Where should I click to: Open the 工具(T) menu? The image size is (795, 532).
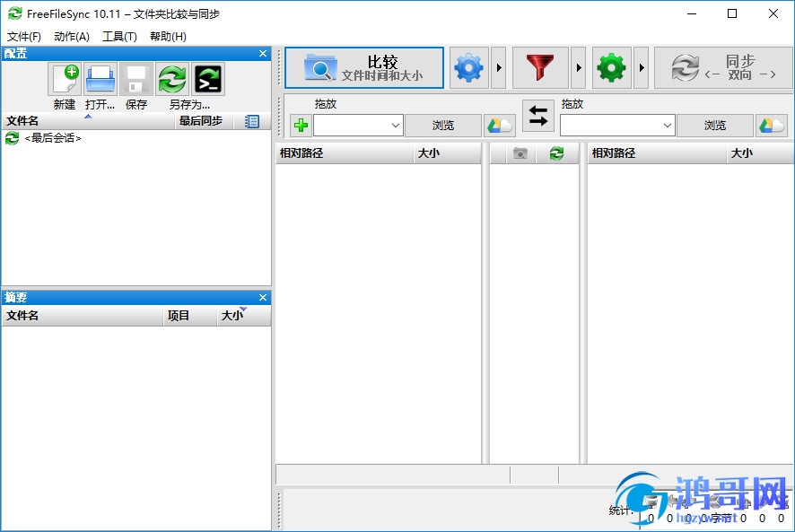pyautogui.click(x=119, y=37)
